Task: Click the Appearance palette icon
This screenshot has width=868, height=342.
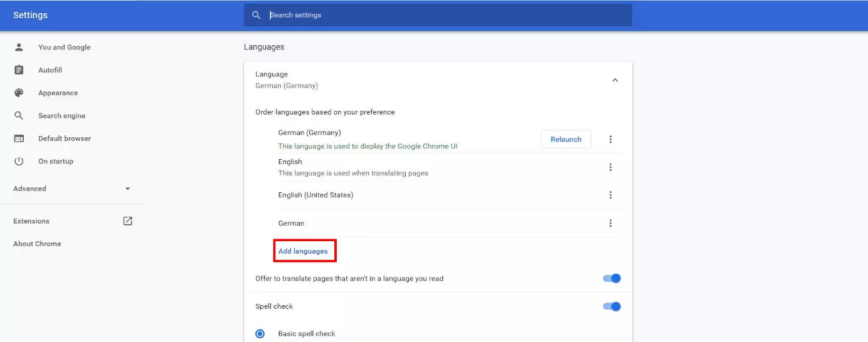Action: point(19,93)
